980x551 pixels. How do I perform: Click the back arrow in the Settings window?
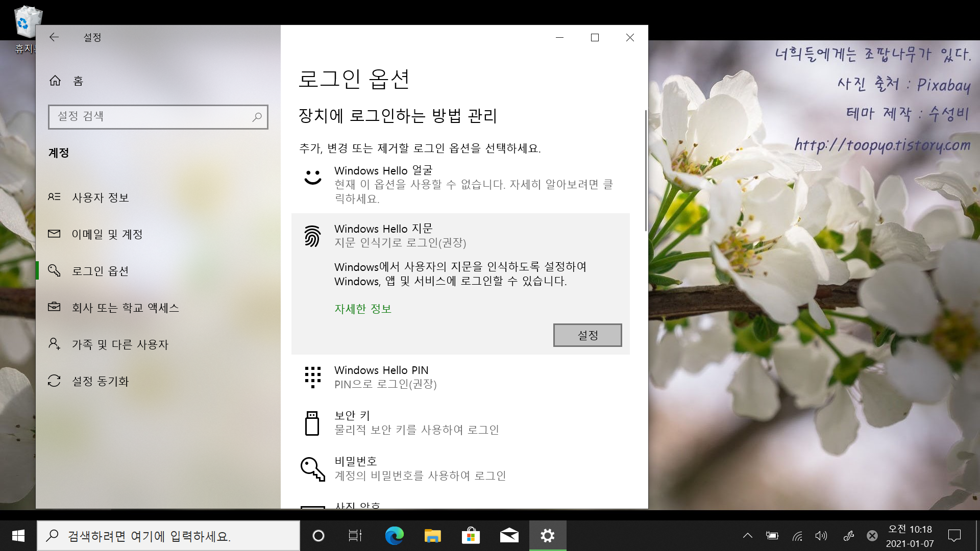pyautogui.click(x=54, y=37)
